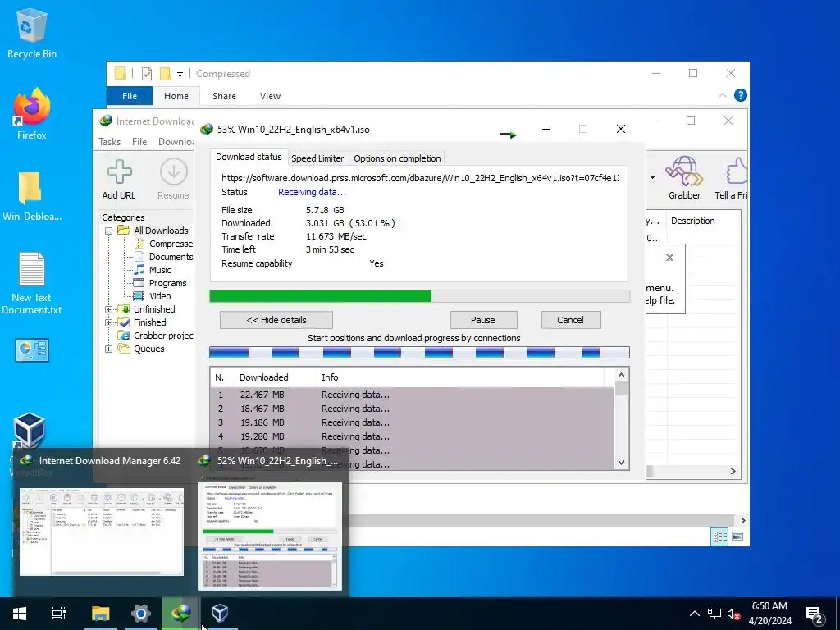Select the Music category in tree

click(153, 270)
